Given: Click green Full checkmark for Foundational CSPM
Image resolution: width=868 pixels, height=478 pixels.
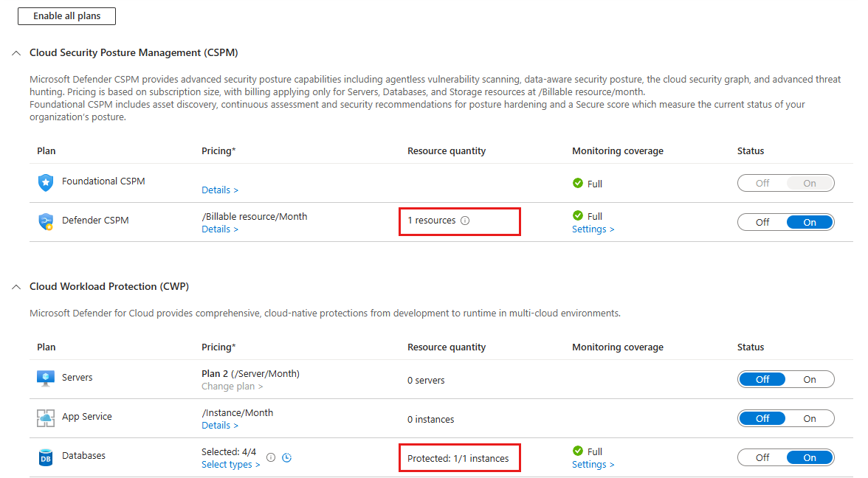Looking at the screenshot, I should point(578,183).
